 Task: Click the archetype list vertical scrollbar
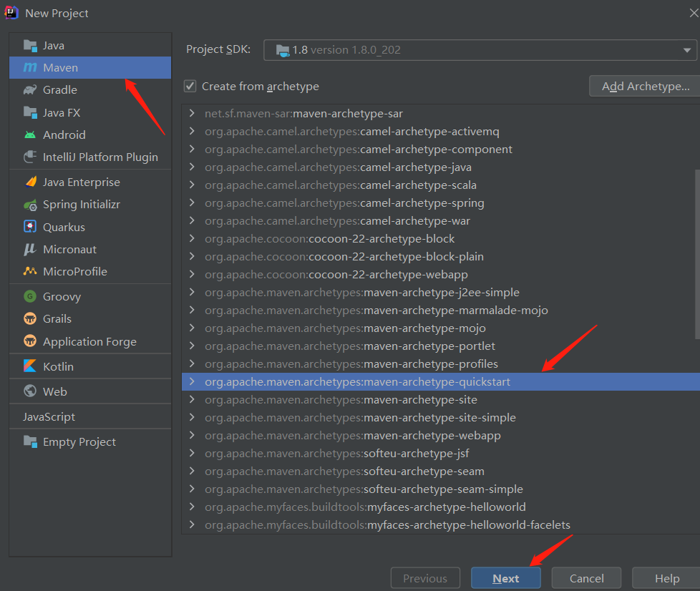(x=697, y=254)
